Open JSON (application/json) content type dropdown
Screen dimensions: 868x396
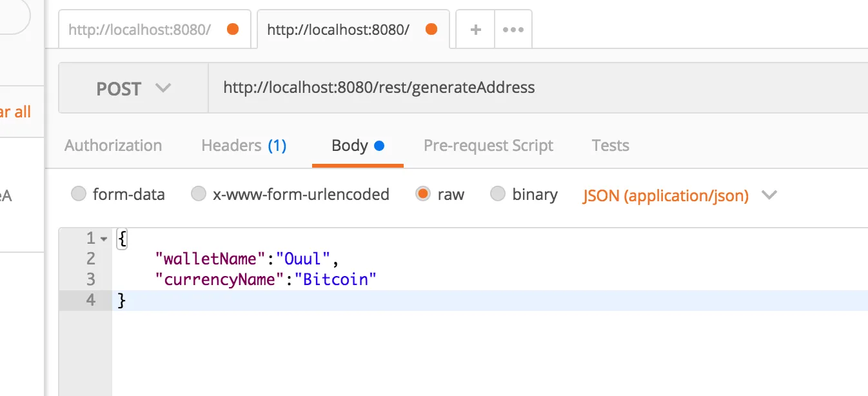(x=680, y=195)
